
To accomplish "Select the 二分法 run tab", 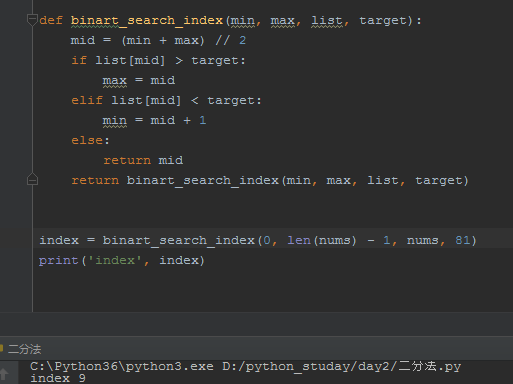I will tap(24, 349).
